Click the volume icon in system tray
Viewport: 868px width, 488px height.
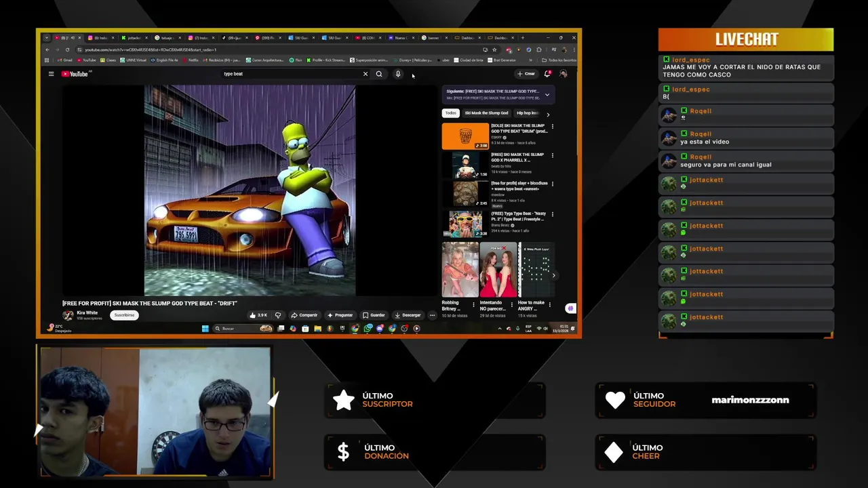point(547,329)
